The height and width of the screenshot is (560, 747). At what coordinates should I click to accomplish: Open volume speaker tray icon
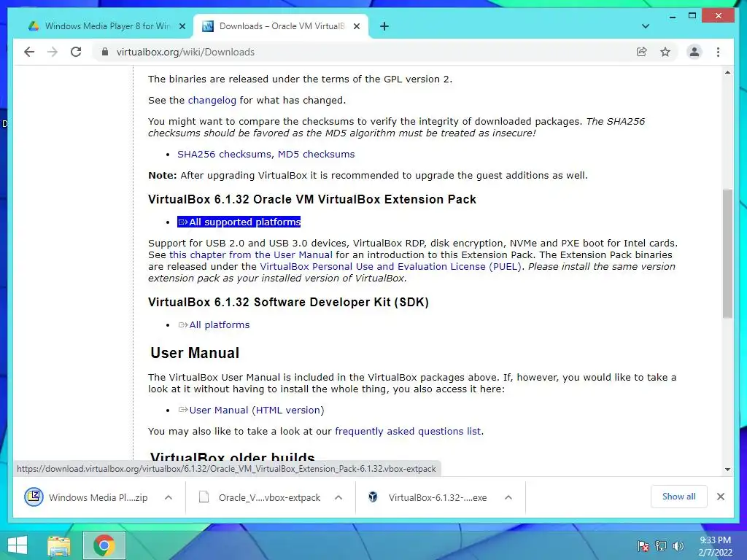tap(678, 546)
